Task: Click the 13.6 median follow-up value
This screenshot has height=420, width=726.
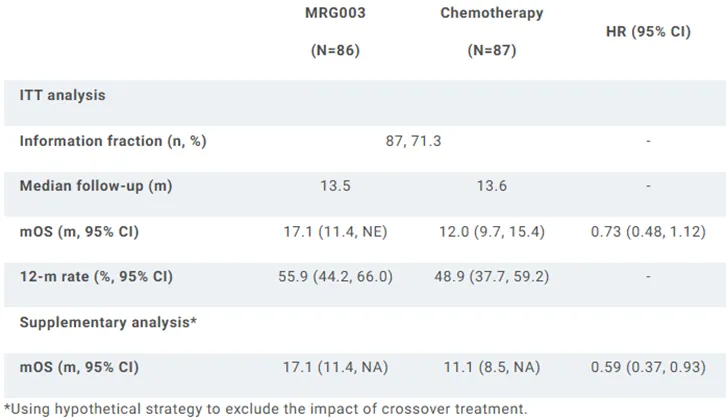Action: coord(491,187)
